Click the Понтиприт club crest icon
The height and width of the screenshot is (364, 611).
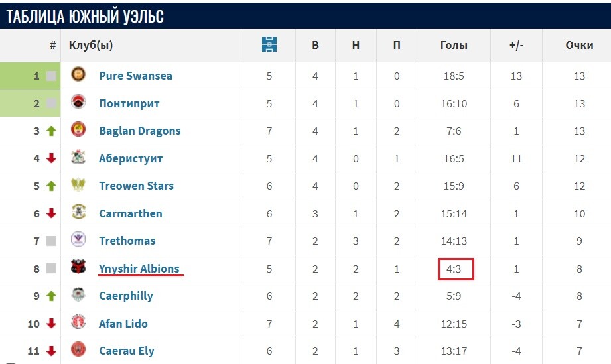point(78,101)
